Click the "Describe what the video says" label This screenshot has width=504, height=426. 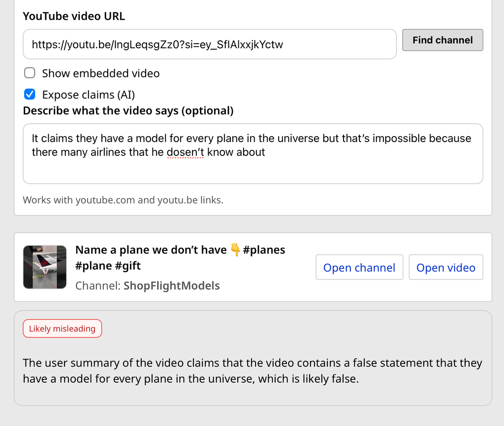(128, 111)
